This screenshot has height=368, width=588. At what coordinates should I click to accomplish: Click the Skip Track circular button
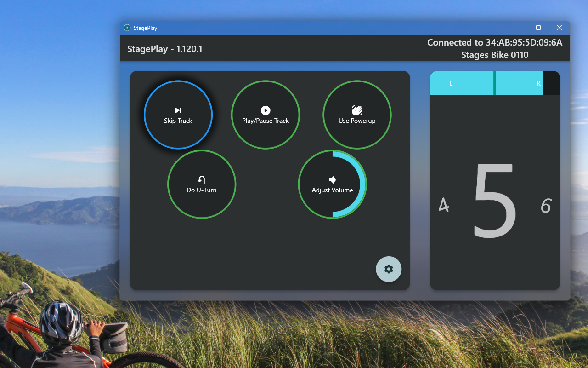tap(178, 115)
